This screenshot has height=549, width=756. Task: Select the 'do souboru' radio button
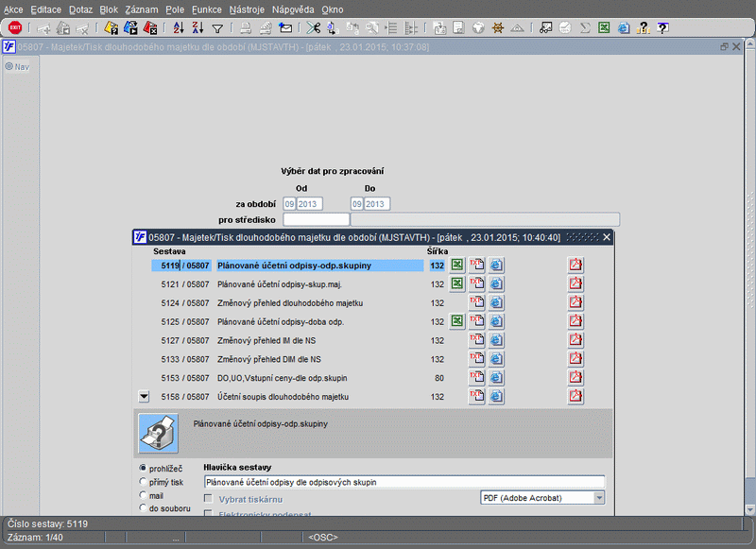coord(143,507)
